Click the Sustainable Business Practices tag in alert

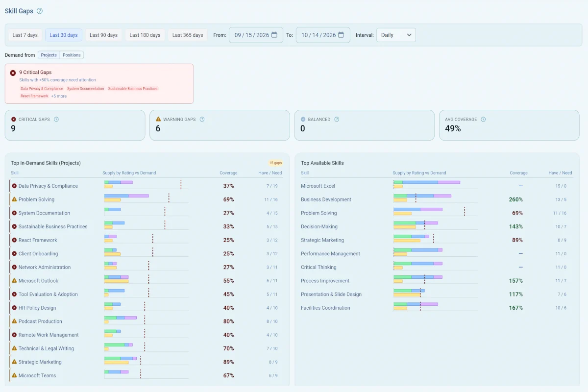pos(133,89)
